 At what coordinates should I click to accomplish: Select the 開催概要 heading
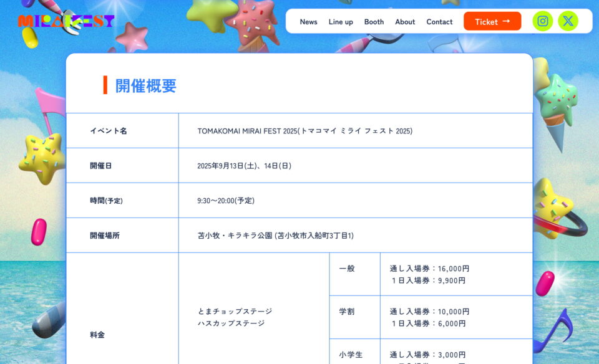(145, 85)
